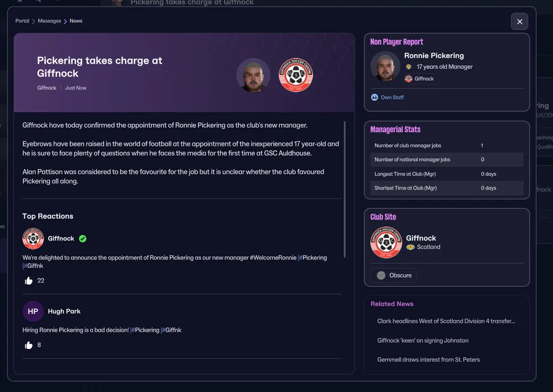Open 'Gemmell draws interest from St. Peters' story

(x=428, y=360)
